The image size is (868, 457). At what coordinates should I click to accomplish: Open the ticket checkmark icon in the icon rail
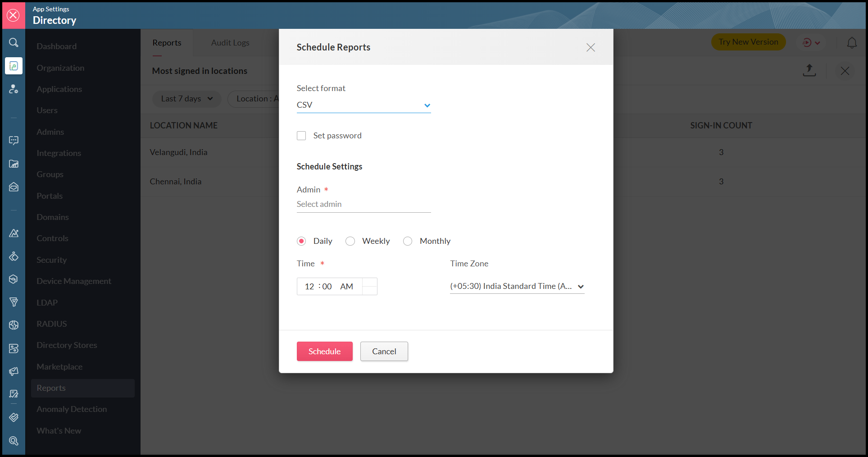(14, 417)
